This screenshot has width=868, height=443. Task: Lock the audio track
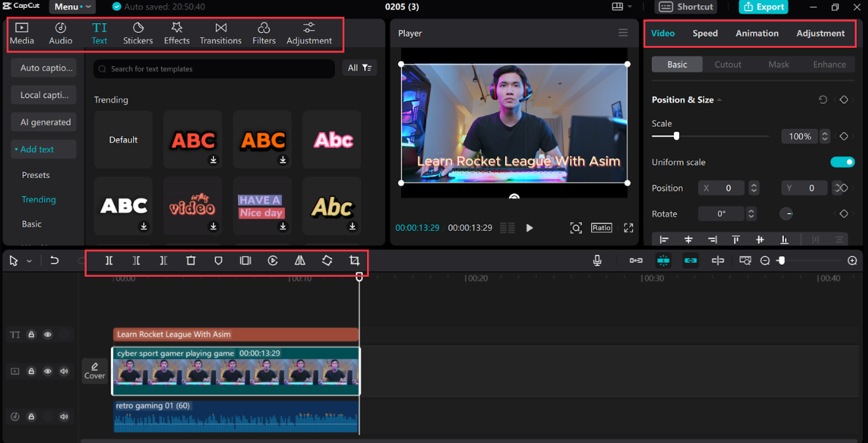31,417
